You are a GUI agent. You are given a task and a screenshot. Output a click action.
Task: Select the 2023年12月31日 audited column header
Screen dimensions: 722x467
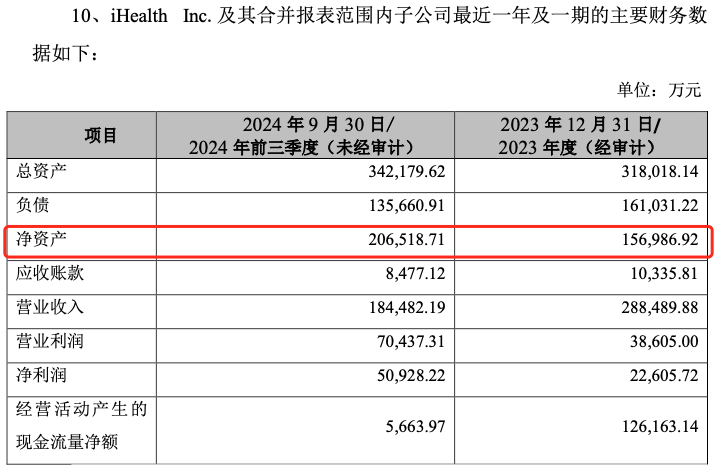580,136
